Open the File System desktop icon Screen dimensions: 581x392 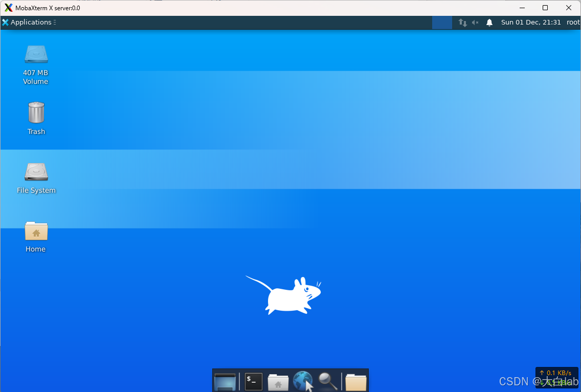36,172
